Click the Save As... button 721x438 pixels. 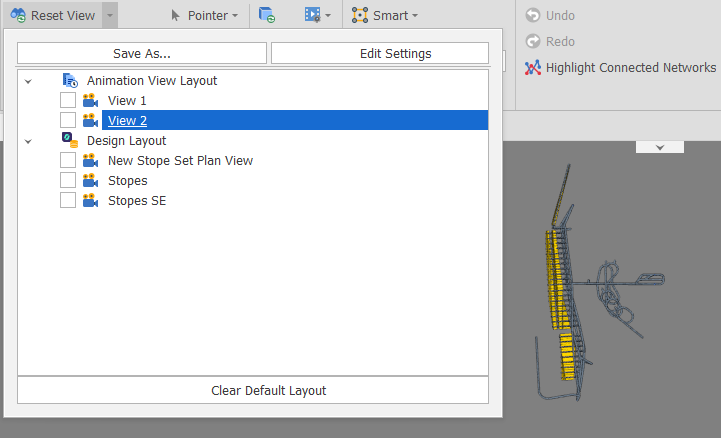pyautogui.click(x=142, y=53)
